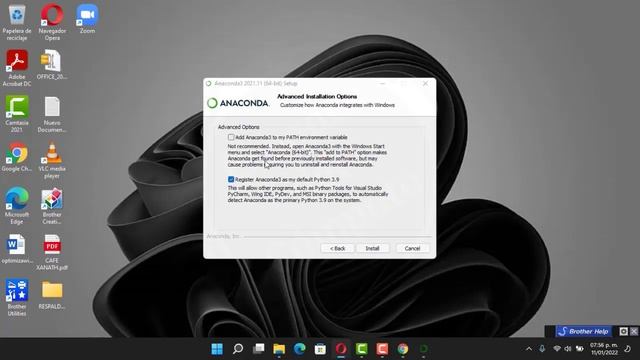640x360 pixels.
Task: Open red Camtasia recorder icon in taskbar
Action: tap(382, 349)
